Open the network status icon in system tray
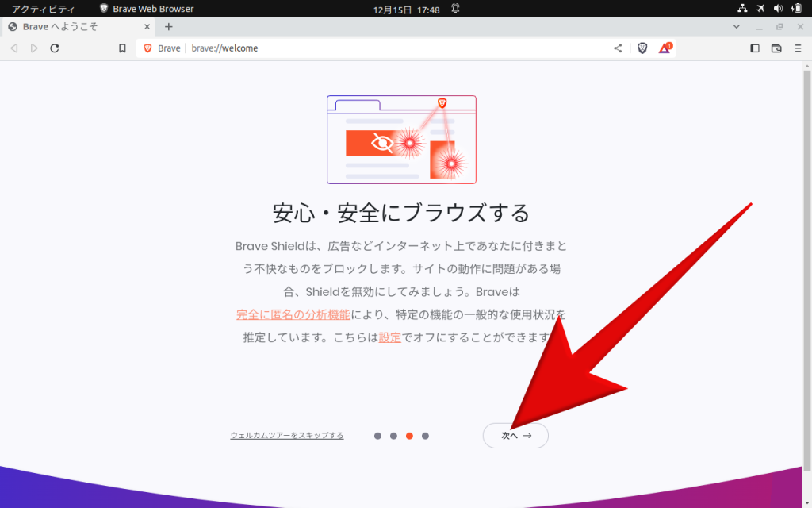Image resolution: width=812 pixels, height=508 pixels. (x=742, y=8)
